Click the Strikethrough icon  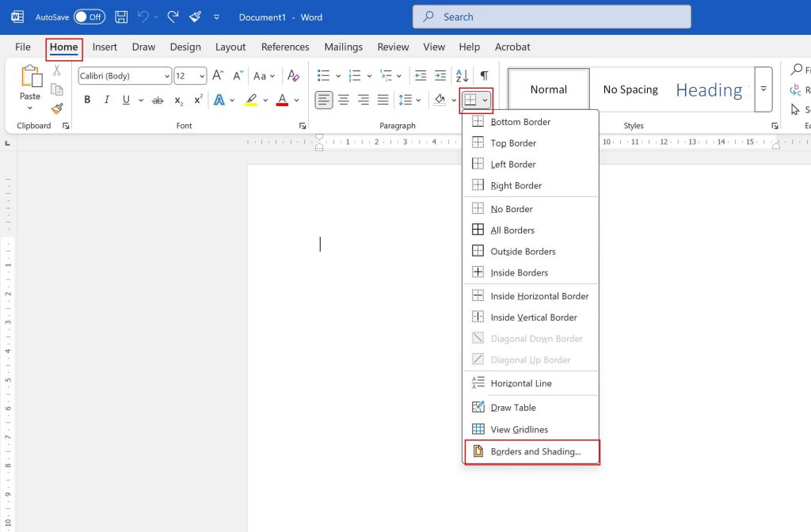(158, 100)
